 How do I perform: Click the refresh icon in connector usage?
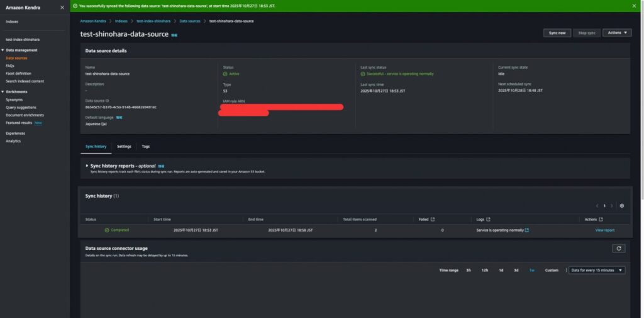point(619,249)
